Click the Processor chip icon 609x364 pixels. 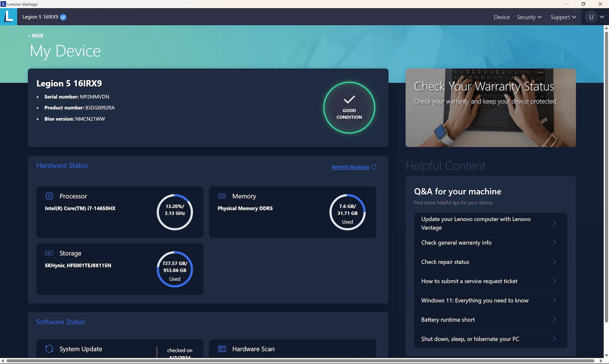(x=49, y=196)
